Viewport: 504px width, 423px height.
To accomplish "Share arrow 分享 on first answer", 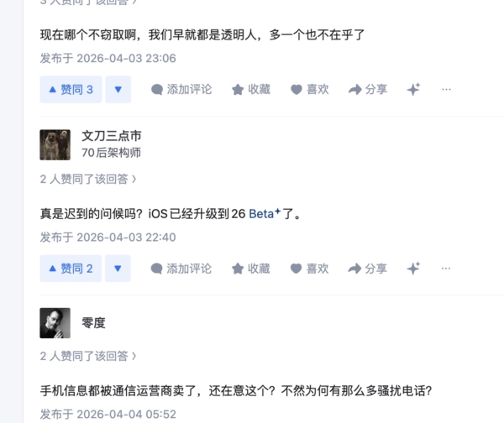I will (x=354, y=90).
